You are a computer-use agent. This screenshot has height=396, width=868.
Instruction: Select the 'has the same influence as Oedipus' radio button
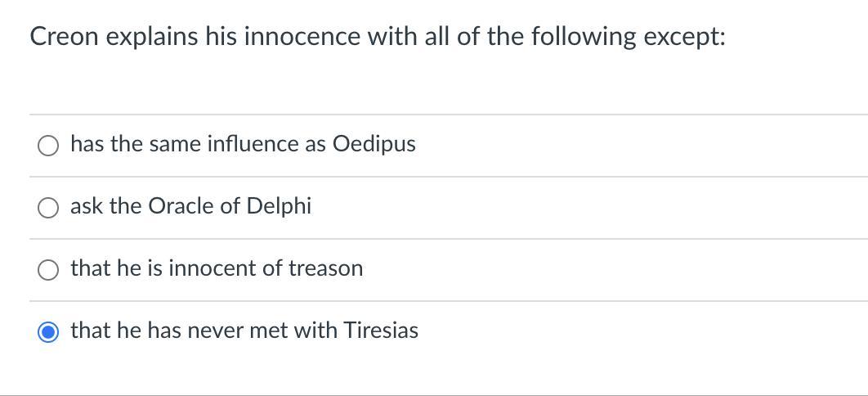pyautogui.click(x=49, y=146)
